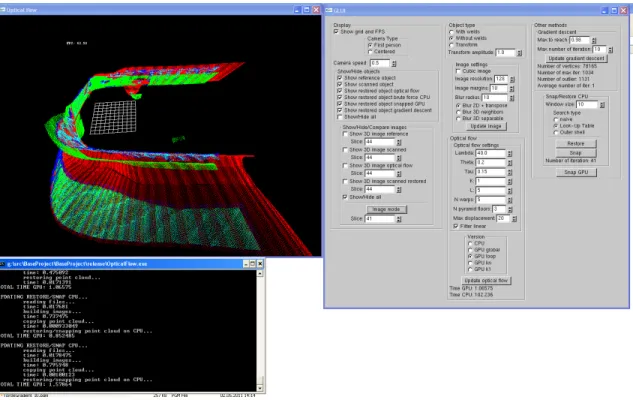Select Blur 3D separable option
633x400 pixels.
tap(458, 118)
